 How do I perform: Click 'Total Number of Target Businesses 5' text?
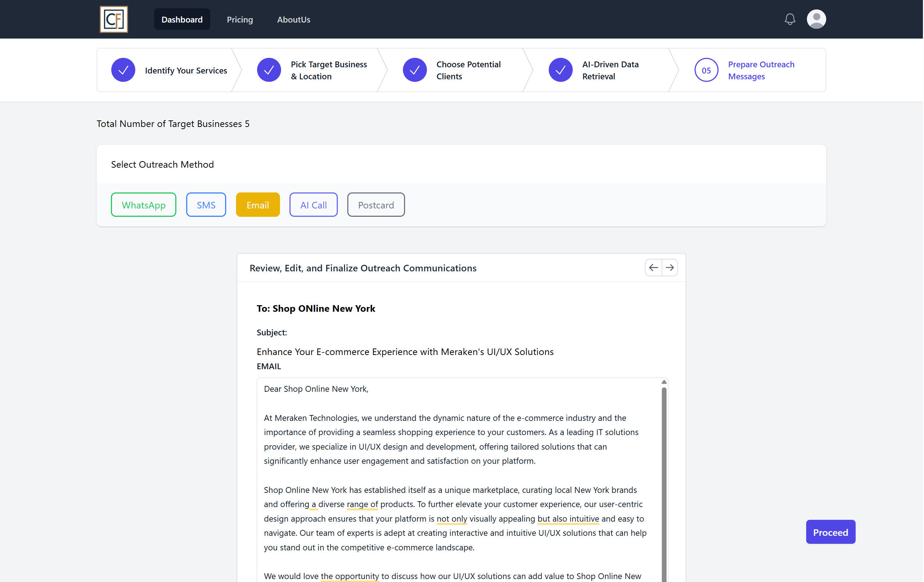point(173,124)
